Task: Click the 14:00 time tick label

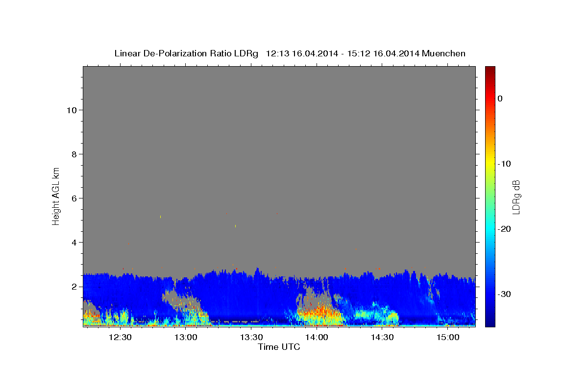Action: [317, 337]
